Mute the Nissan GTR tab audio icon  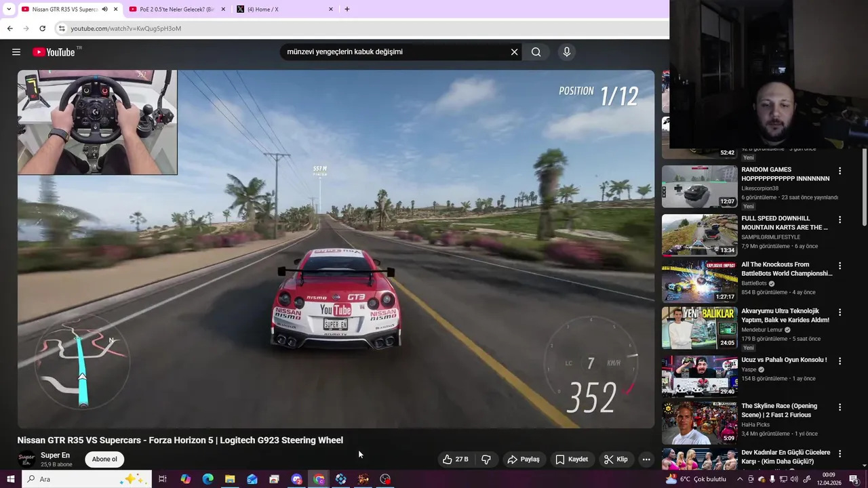pos(104,9)
